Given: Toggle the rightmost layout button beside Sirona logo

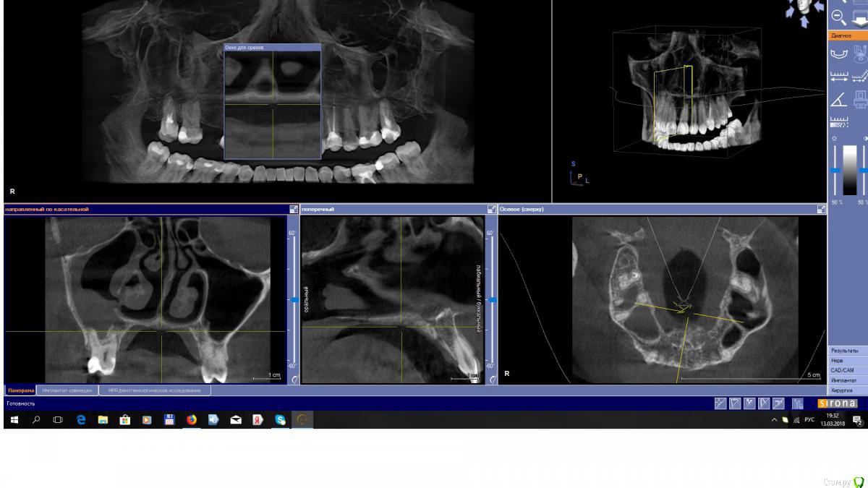Looking at the screenshot, I should (798, 403).
